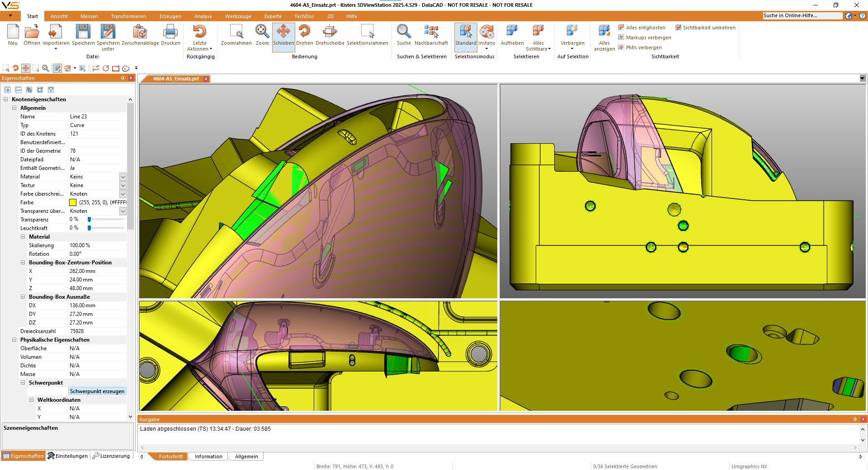Click the Öffnen folder icon

(32, 33)
